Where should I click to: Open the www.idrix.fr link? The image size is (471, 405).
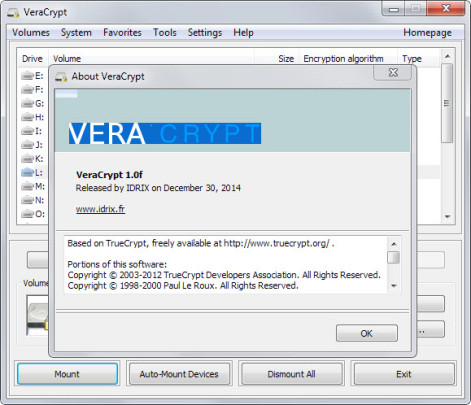pos(100,209)
